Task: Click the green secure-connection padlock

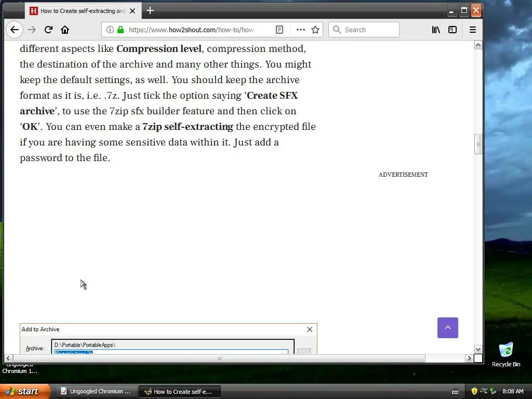Action: 121,30
